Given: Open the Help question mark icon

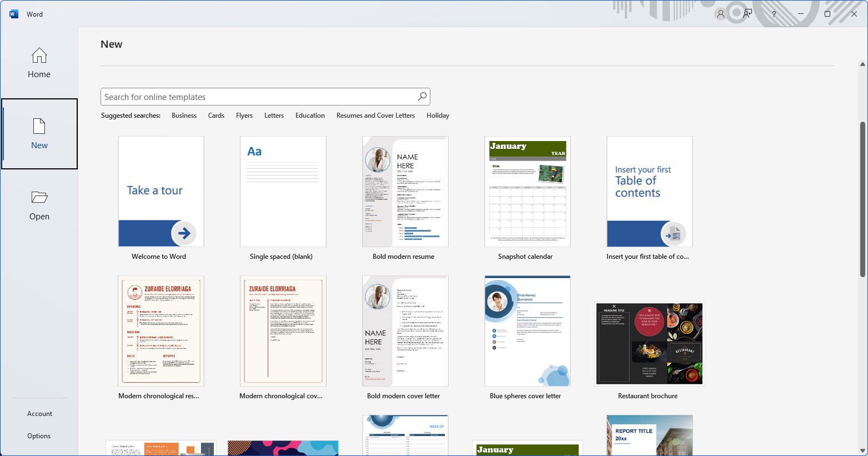Looking at the screenshot, I should tap(774, 13).
